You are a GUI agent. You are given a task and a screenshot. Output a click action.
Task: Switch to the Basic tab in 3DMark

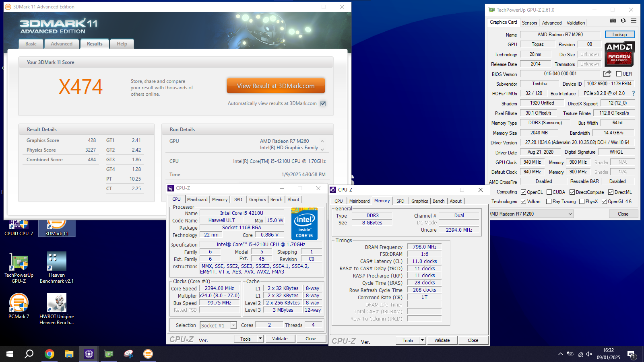tap(31, 44)
